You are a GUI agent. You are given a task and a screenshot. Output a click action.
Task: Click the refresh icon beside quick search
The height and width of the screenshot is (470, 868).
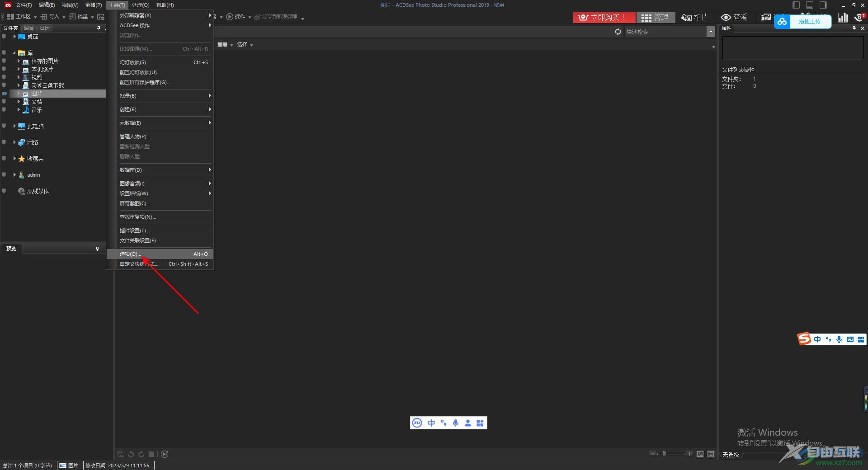618,32
